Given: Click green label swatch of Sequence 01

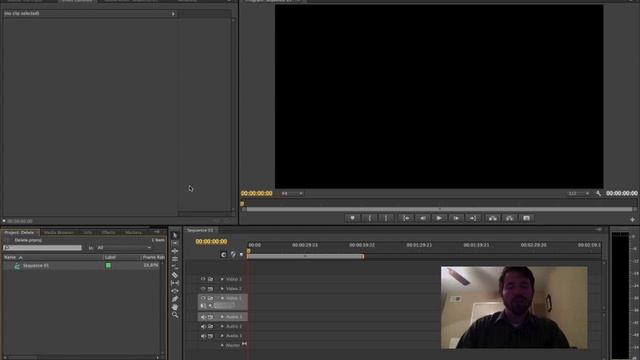Looking at the screenshot, I should point(108,266).
